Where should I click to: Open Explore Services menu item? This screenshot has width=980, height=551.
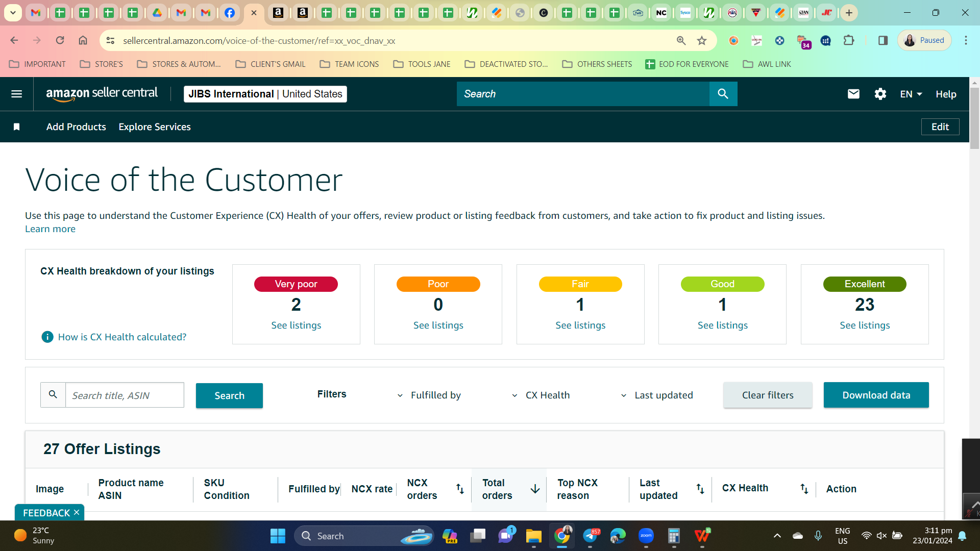155,127
